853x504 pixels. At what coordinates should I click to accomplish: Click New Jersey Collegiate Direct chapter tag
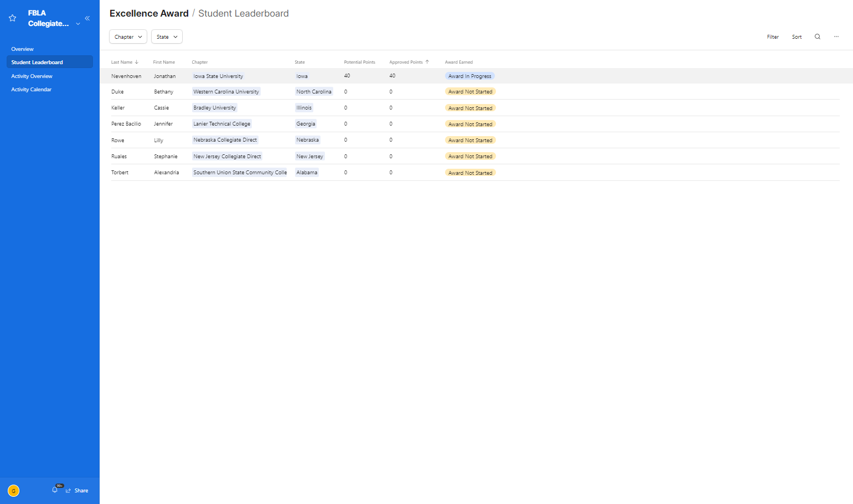pyautogui.click(x=227, y=157)
